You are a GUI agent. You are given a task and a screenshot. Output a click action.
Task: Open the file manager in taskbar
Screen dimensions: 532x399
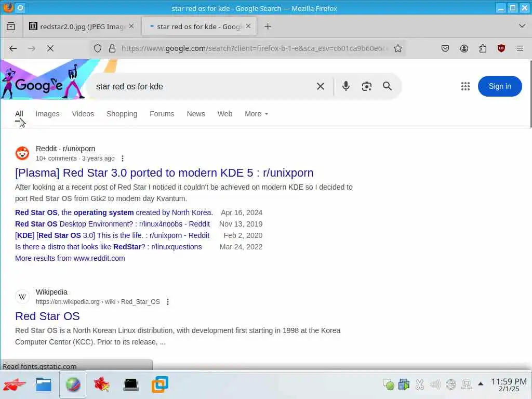(44, 385)
